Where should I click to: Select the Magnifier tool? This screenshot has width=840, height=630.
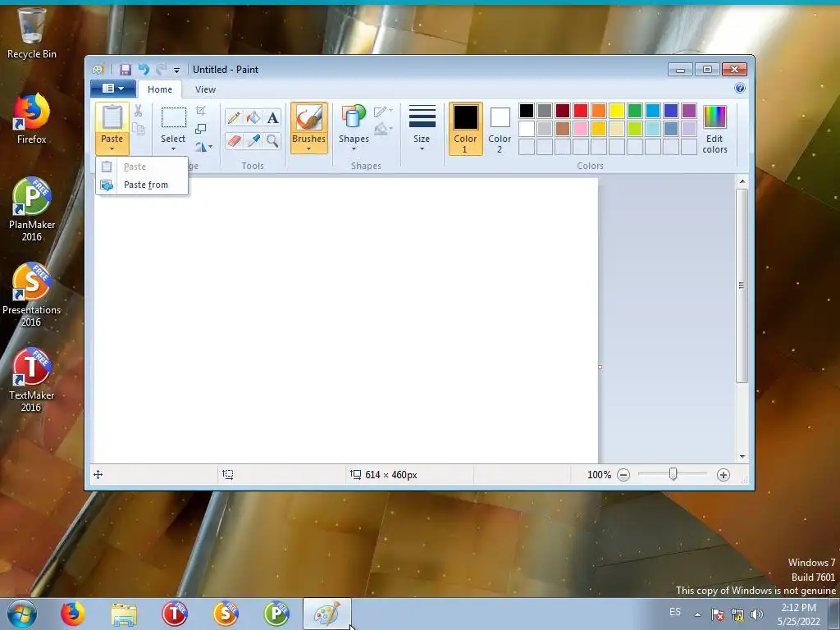tap(272, 141)
